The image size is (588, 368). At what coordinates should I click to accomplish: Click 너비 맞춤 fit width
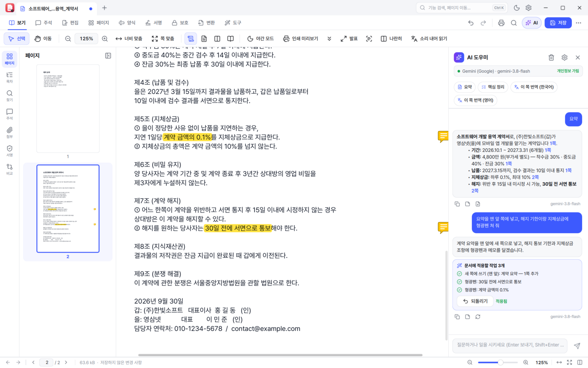coord(129,39)
